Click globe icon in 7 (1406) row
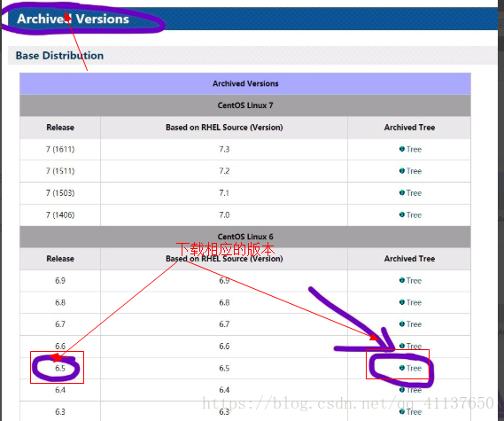 tap(402, 214)
